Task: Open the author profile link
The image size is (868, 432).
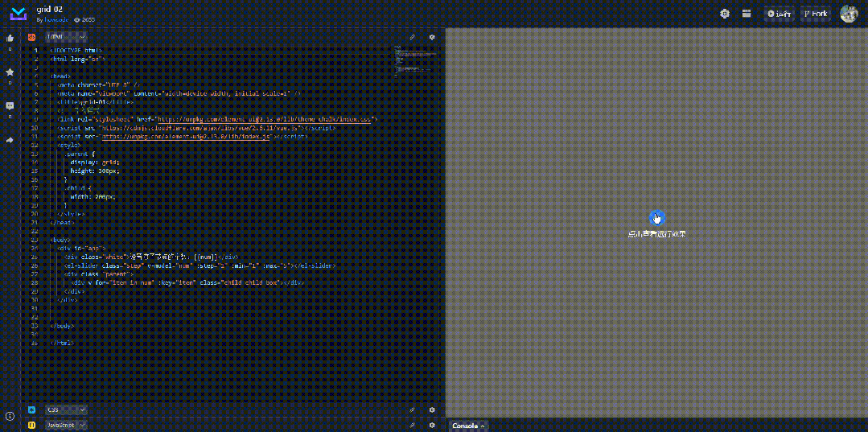Action: point(56,20)
